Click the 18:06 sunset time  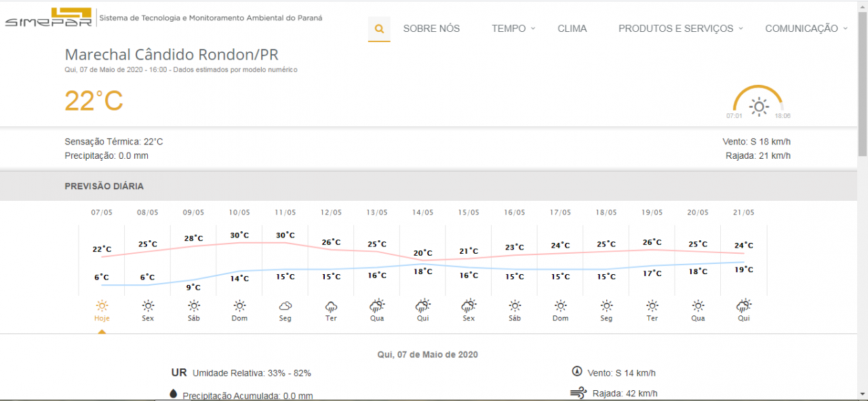tap(783, 116)
